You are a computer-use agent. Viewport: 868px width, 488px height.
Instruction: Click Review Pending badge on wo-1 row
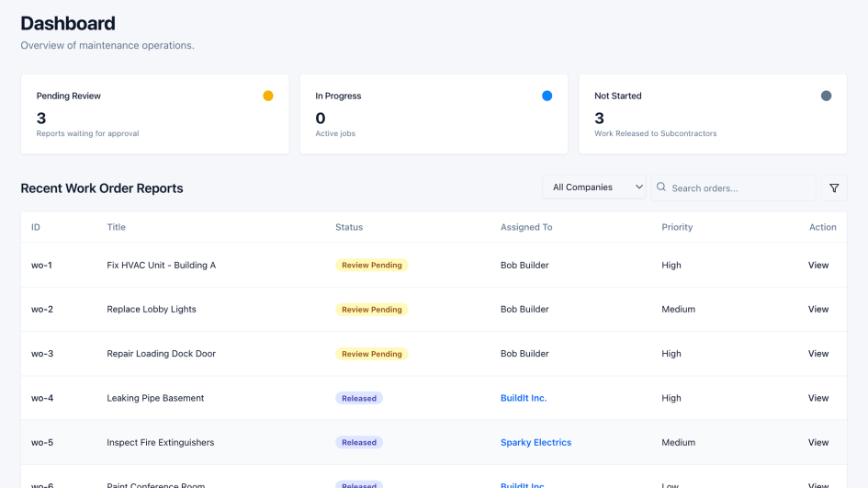pyautogui.click(x=371, y=265)
